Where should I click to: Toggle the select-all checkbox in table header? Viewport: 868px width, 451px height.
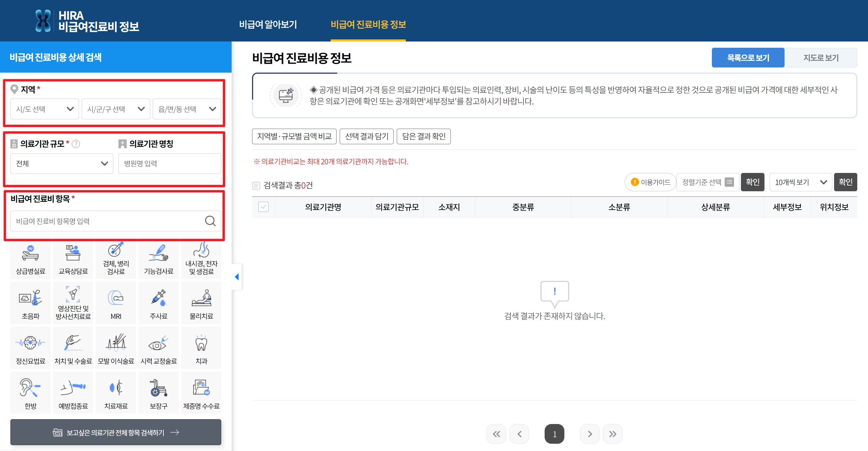(263, 207)
